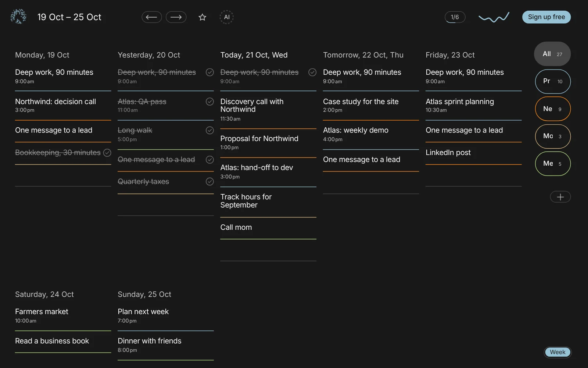Select the Pr 10 list filter
Image resolution: width=588 pixels, height=368 pixels.
pos(553,81)
